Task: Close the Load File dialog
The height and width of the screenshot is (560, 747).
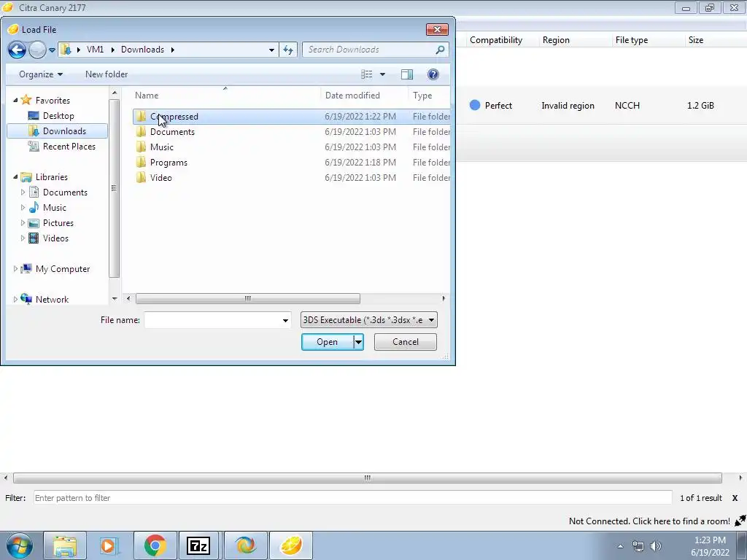Action: 437,29
